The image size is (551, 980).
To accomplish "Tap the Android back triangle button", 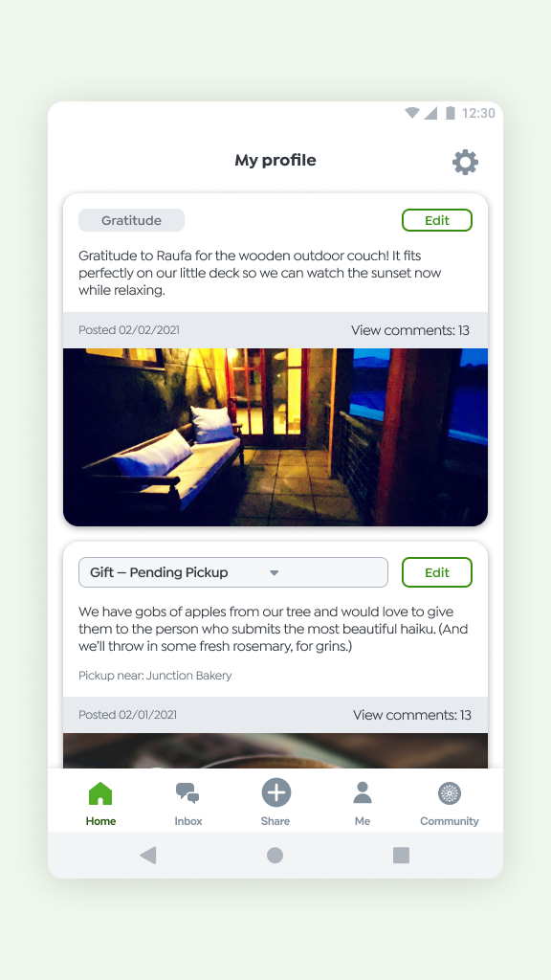I will click(148, 855).
